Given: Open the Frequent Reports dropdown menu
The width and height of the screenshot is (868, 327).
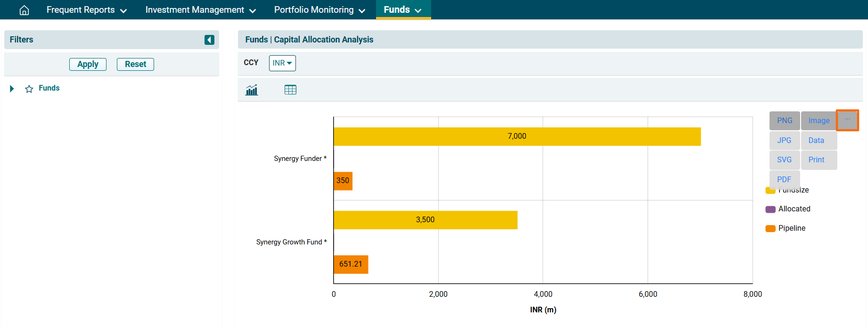Looking at the screenshot, I should 86,10.
